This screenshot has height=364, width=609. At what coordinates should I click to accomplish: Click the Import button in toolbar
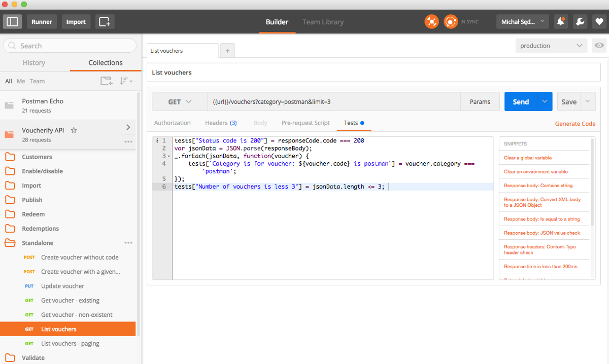(76, 22)
